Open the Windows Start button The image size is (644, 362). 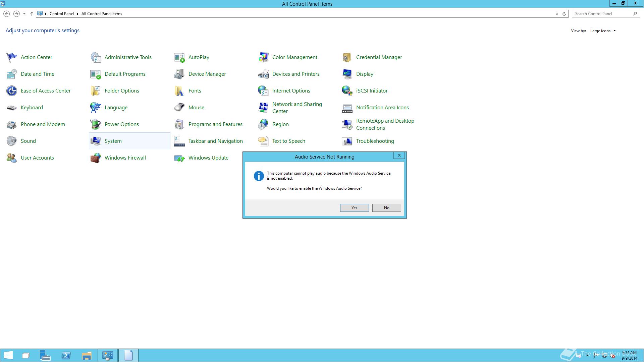click(8, 355)
